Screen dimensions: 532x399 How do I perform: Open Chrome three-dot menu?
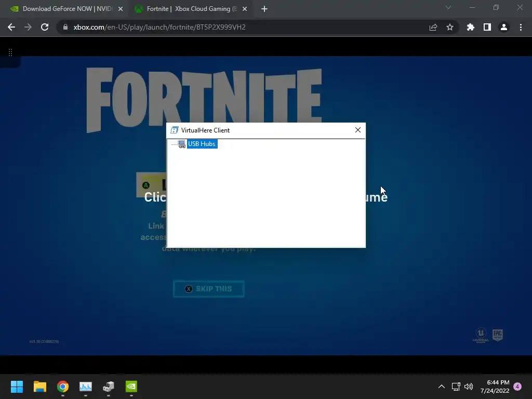(521, 27)
